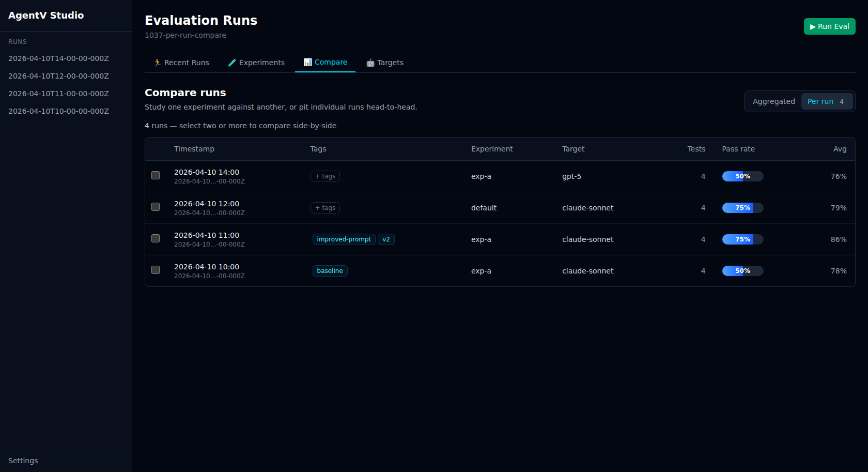Open the Targets tab
Screen dimensions: 868x472
[385, 63]
